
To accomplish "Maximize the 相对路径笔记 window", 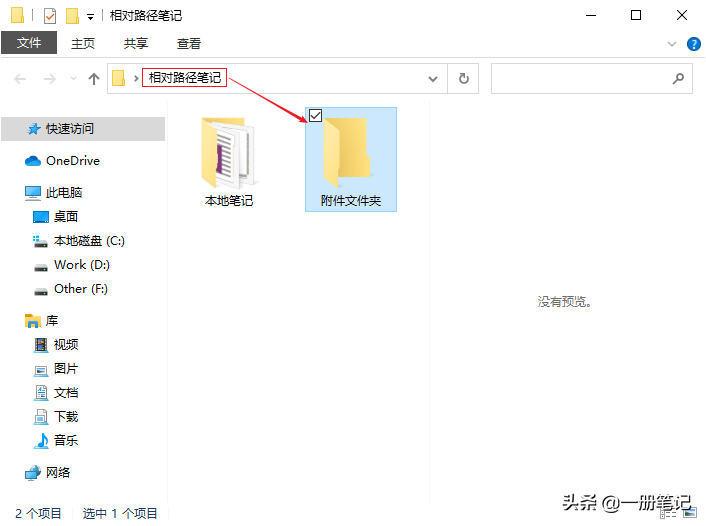I will click(x=636, y=15).
